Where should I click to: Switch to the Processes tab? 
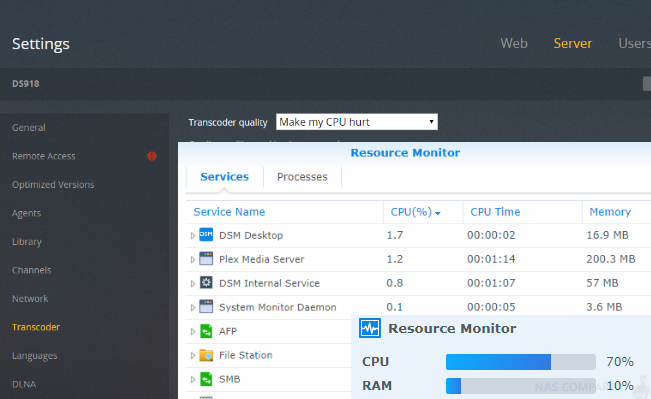(x=302, y=177)
